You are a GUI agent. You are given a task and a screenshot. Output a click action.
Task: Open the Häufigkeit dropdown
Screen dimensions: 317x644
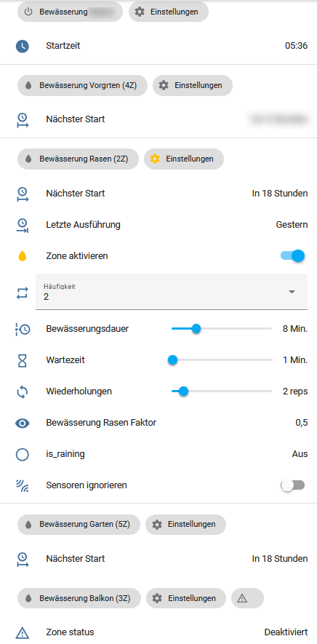172,292
